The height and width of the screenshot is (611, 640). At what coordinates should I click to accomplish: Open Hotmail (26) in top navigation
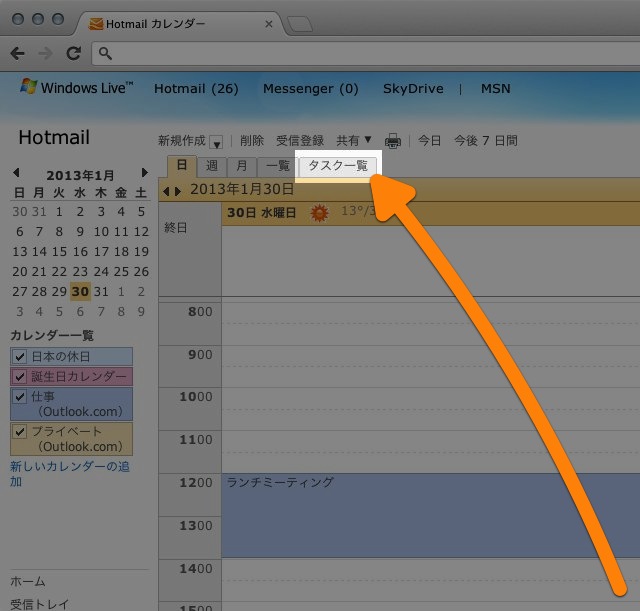coord(196,89)
